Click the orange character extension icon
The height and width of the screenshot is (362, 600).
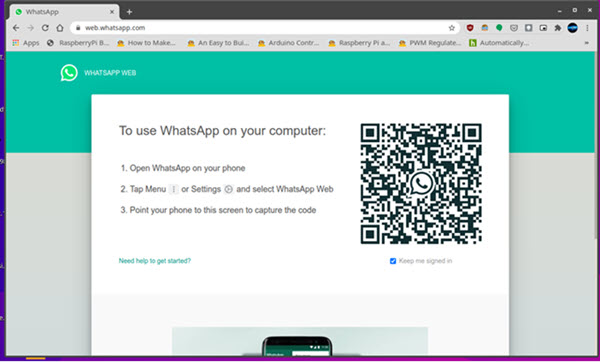[x=484, y=28]
